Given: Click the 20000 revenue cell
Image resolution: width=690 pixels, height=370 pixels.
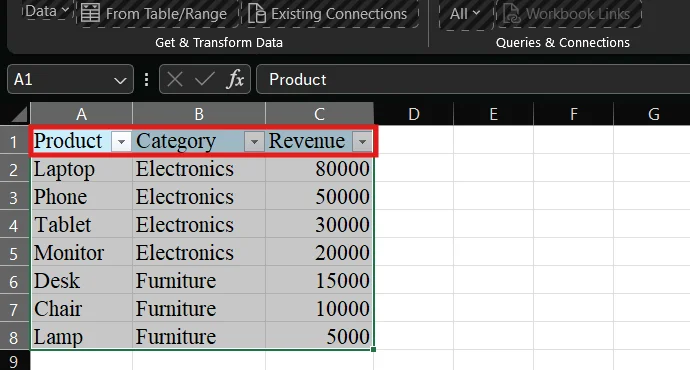Looking at the screenshot, I should click(319, 253).
